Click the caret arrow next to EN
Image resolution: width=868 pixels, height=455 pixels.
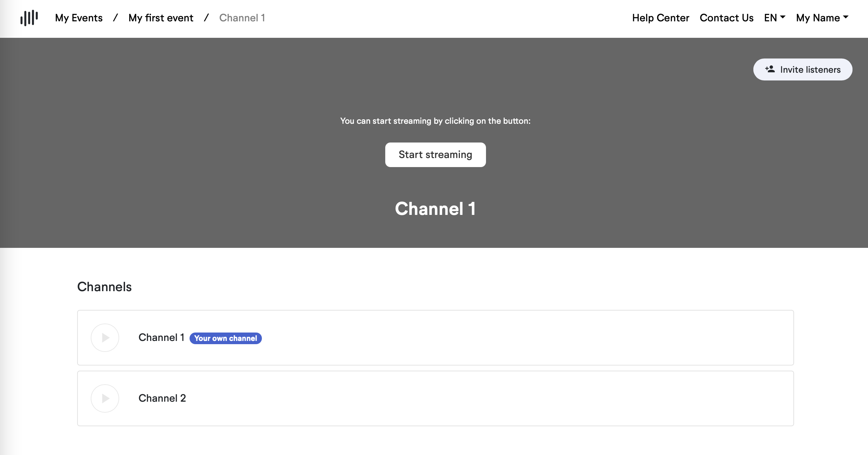783,17
